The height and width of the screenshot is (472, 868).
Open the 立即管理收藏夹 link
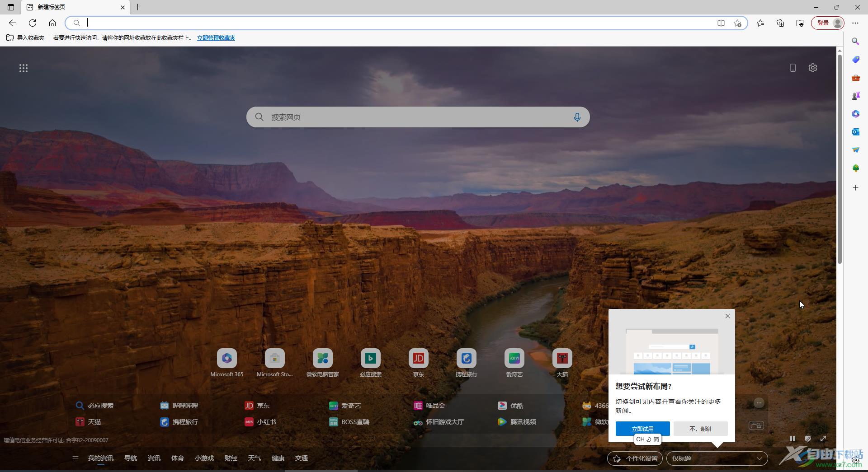(x=216, y=38)
